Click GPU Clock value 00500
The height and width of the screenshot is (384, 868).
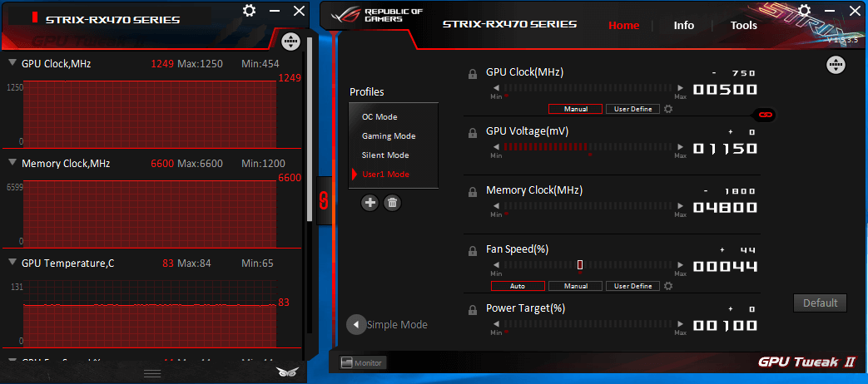pyautogui.click(x=725, y=90)
